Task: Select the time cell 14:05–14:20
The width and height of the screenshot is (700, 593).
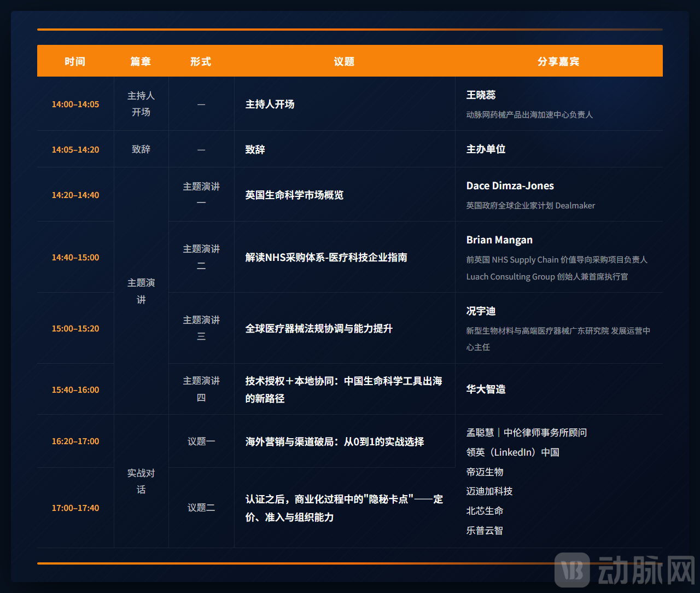Action: coord(75,149)
